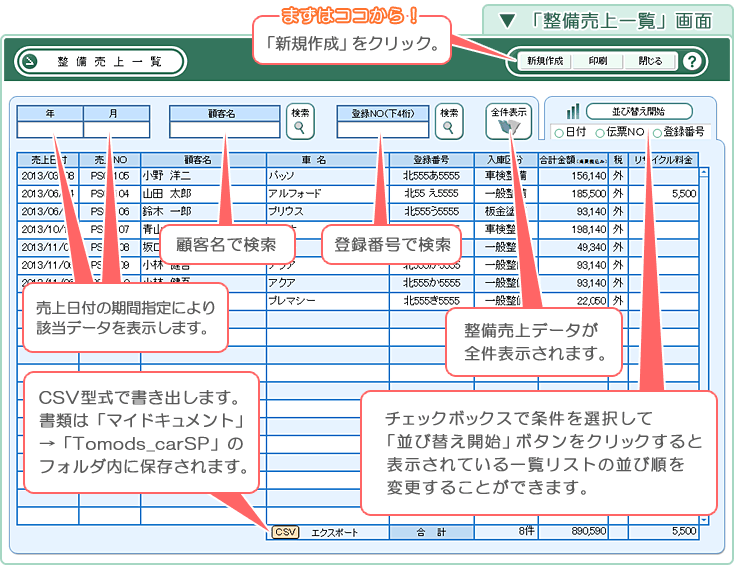Click the 車名 column header

click(x=328, y=160)
